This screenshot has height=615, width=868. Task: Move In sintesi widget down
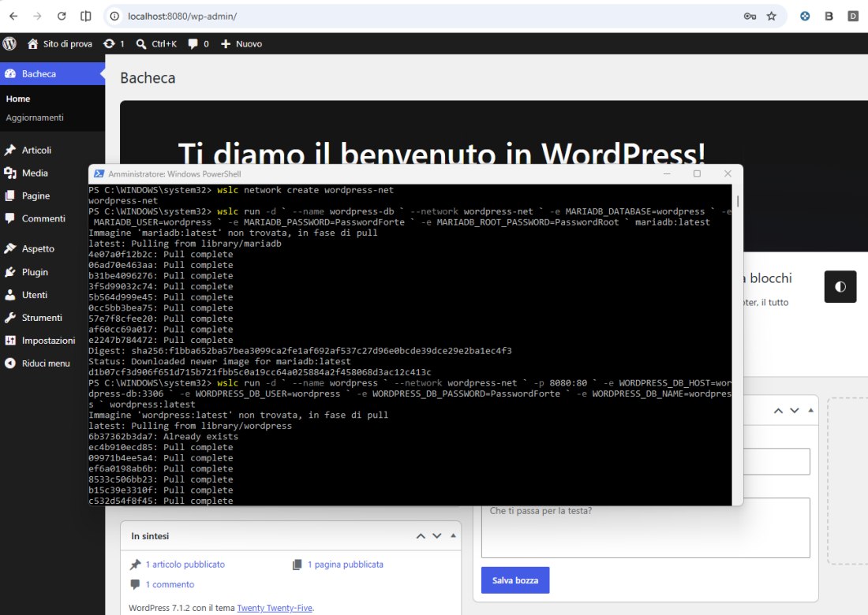tap(437, 536)
